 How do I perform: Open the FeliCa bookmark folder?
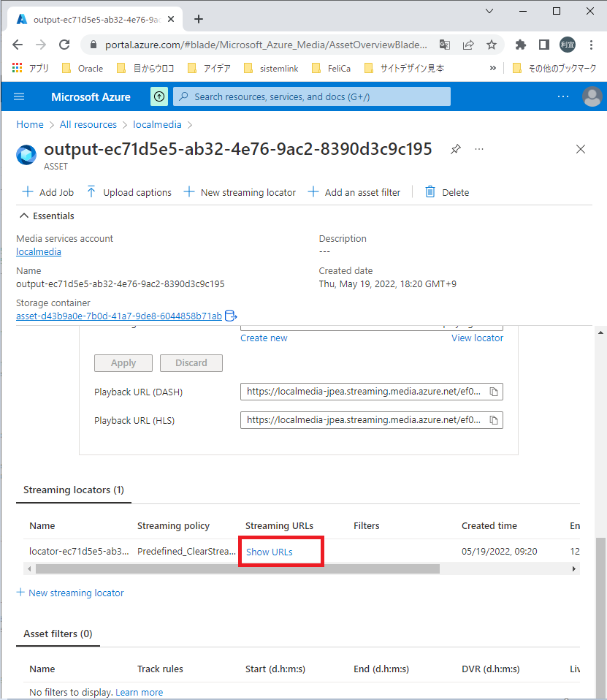point(331,68)
